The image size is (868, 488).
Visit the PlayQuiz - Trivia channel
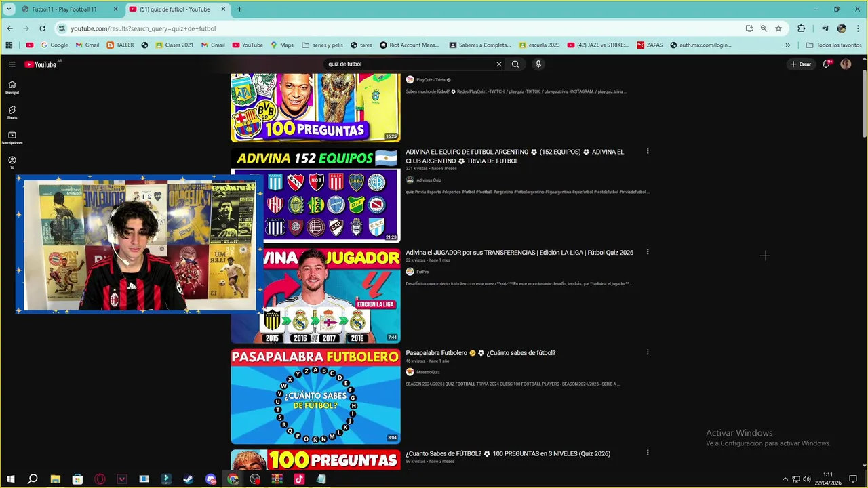431,80
